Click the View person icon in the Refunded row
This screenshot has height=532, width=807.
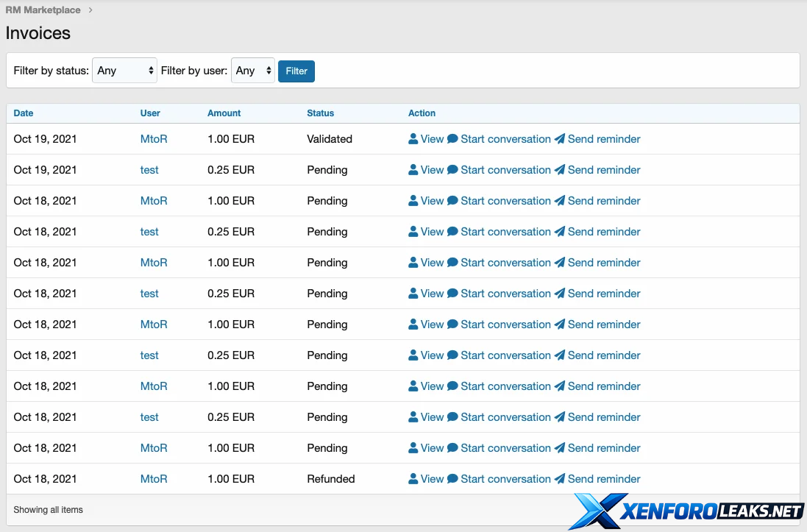point(413,479)
